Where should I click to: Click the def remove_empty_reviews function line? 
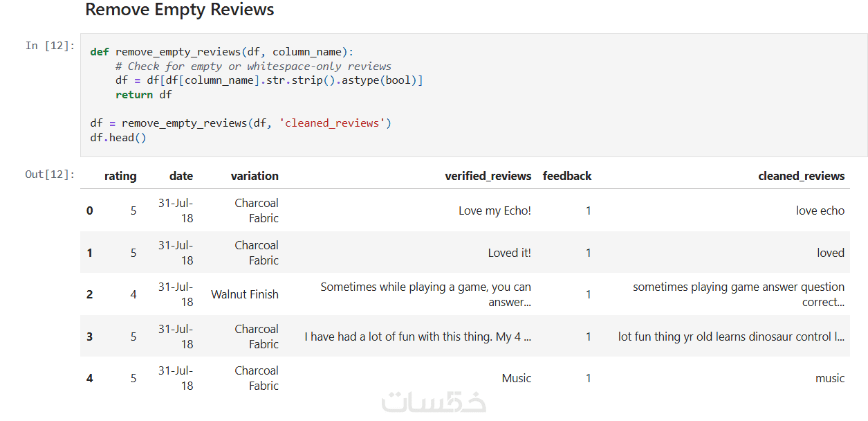221,52
